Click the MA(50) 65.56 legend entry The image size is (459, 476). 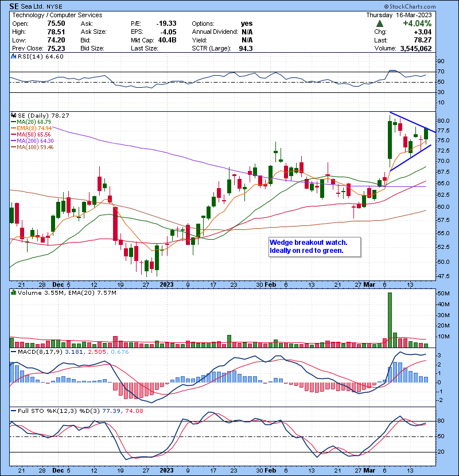31,135
